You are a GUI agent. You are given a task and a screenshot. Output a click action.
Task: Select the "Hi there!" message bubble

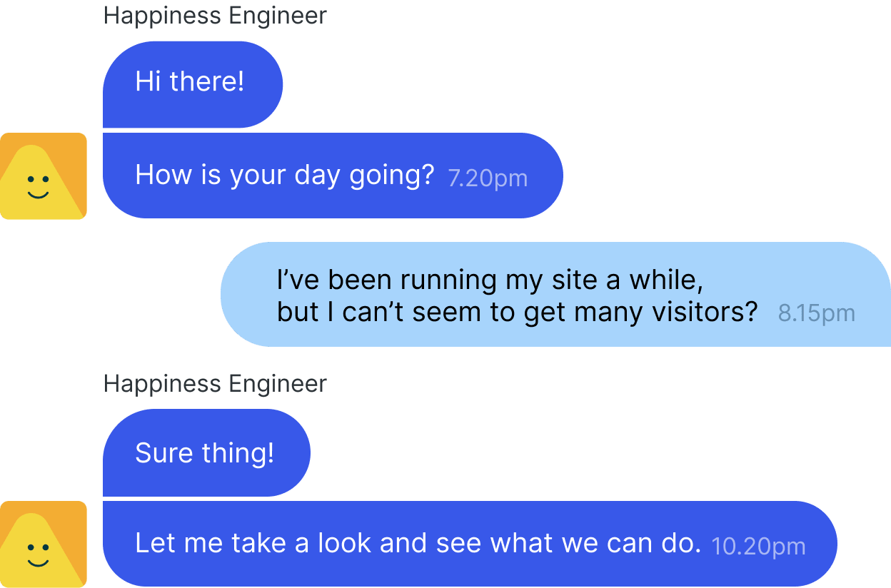coord(193,84)
